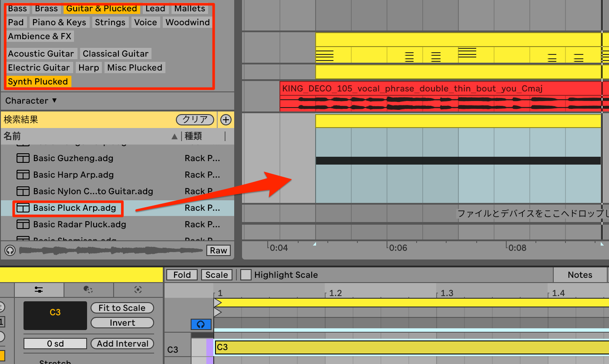Select Basic Nylon C...to Guitar.adg preset
The image size is (609, 364).
tap(117, 192)
